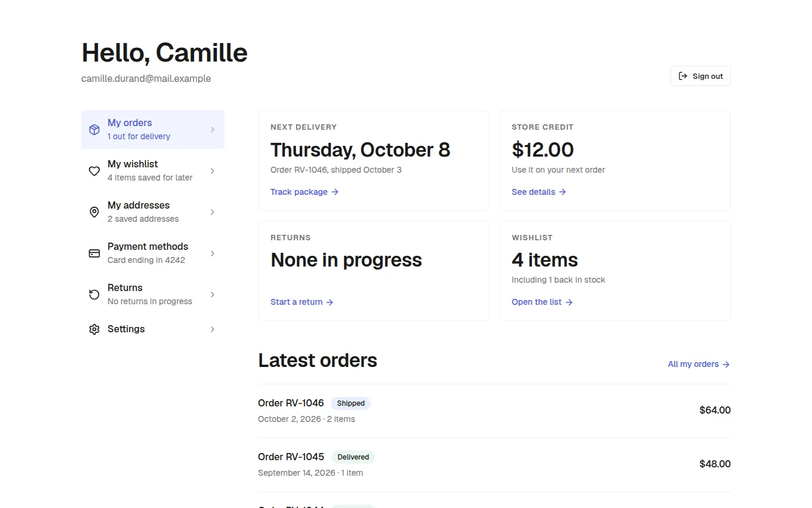Image resolution: width=812 pixels, height=508 pixels.
Task: Click the heart icon beside My wishlist
Action: 94,171
